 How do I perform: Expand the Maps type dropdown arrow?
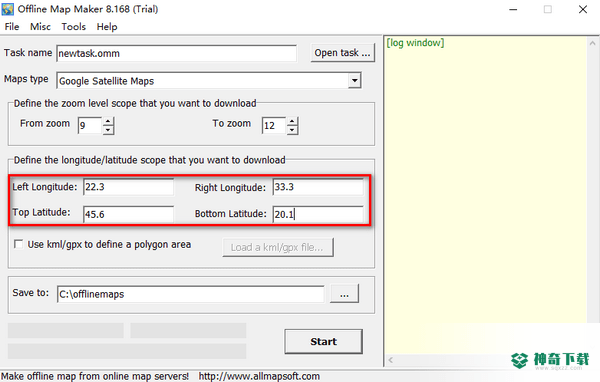[x=355, y=81]
